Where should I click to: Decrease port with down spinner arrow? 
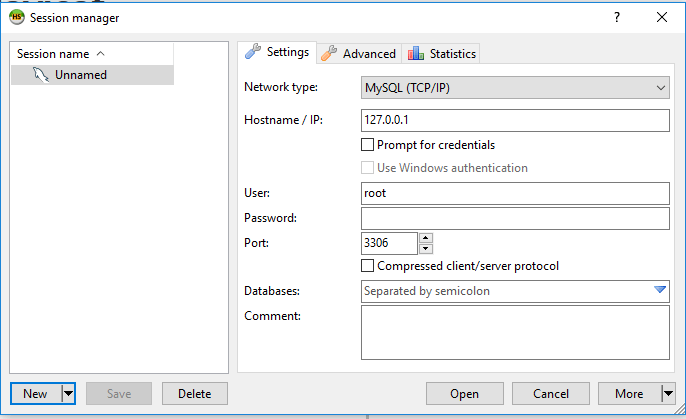tap(426, 249)
